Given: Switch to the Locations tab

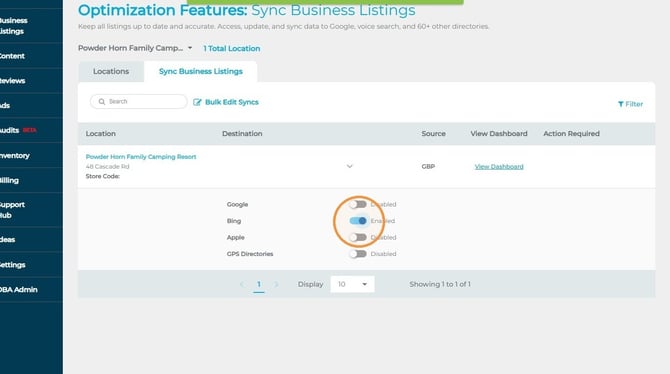Looking at the screenshot, I should pyautogui.click(x=111, y=71).
